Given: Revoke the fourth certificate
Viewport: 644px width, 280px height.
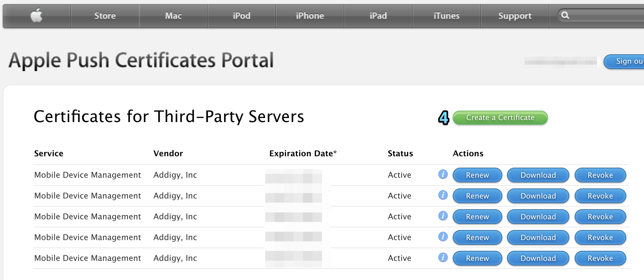Looking at the screenshot, I should point(600,237).
